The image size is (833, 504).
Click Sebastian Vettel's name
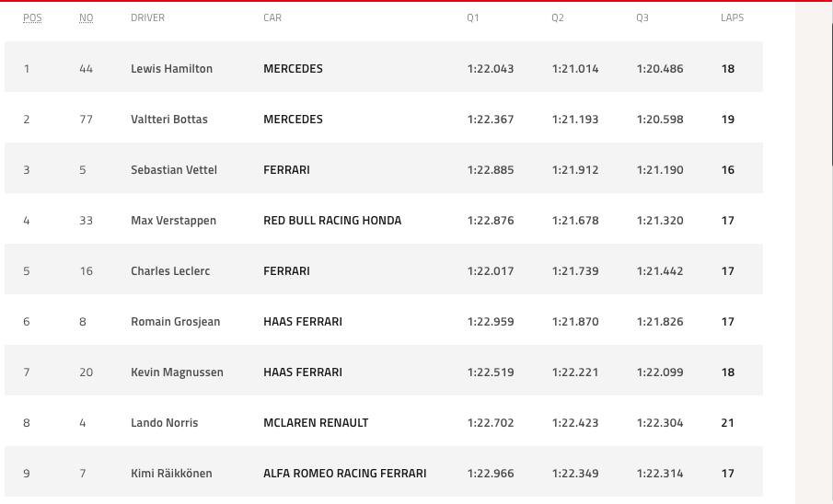pyautogui.click(x=174, y=170)
